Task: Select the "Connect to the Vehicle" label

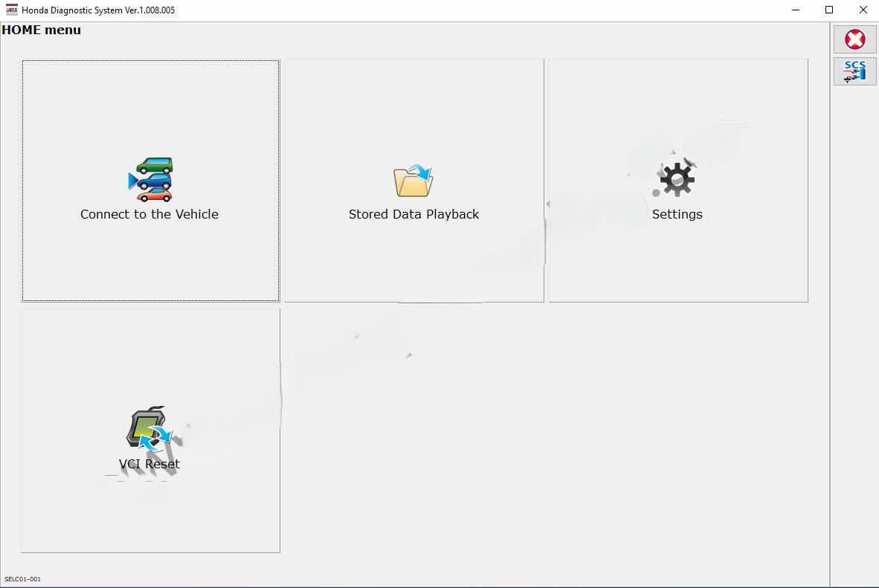Action: pyautogui.click(x=149, y=214)
